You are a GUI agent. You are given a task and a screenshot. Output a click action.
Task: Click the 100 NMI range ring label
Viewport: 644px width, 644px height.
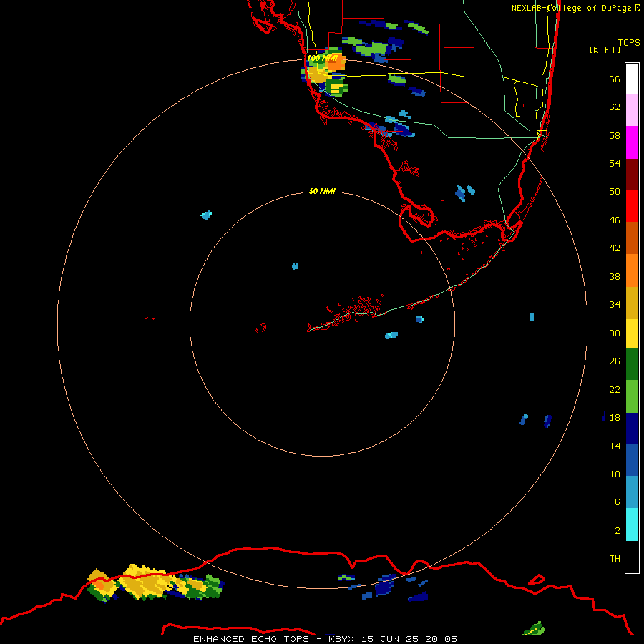tap(322, 58)
